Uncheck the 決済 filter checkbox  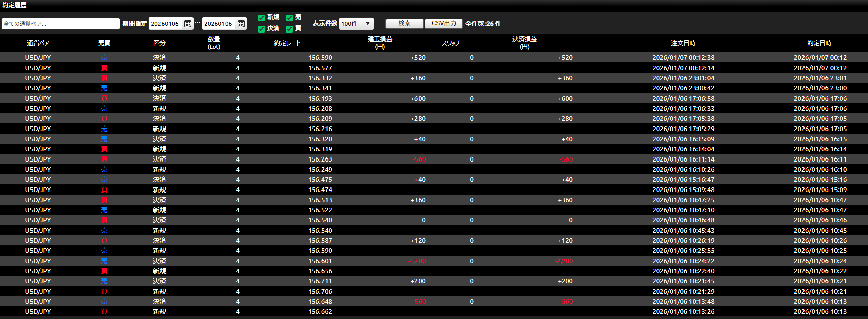coord(261,29)
